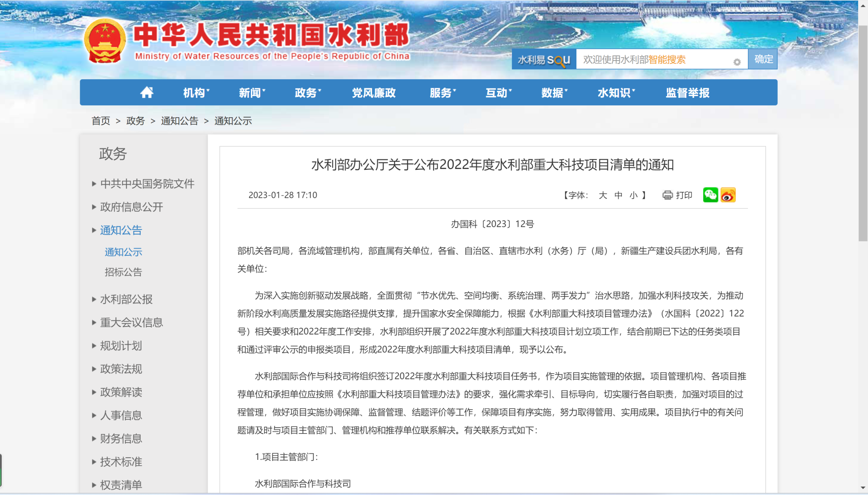Click the text 水利部国际合作与科技司
The image size is (868, 495).
[x=303, y=484]
